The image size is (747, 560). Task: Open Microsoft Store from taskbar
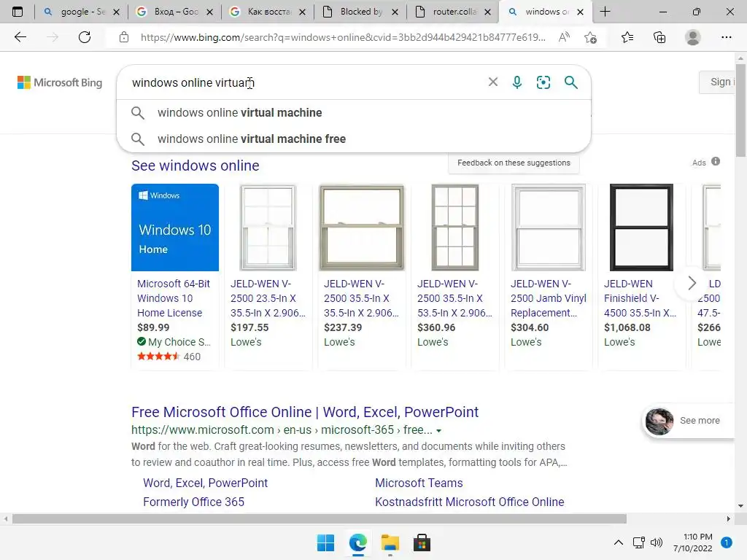[422, 542]
